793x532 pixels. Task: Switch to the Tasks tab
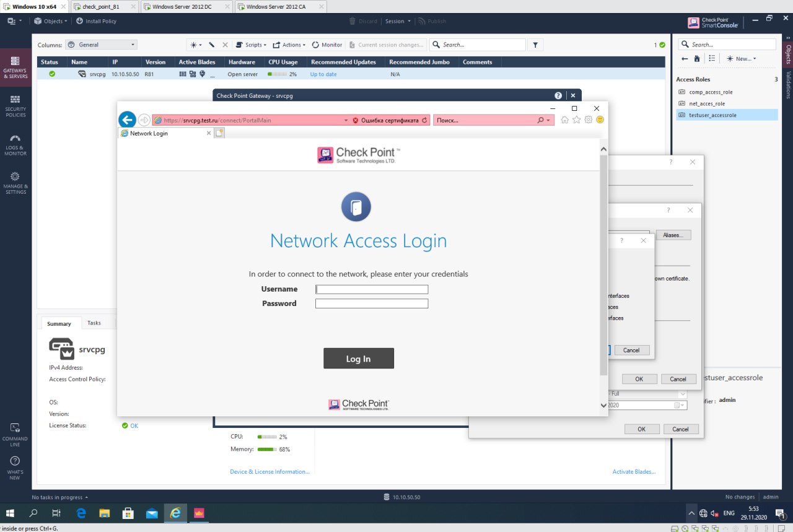point(94,323)
